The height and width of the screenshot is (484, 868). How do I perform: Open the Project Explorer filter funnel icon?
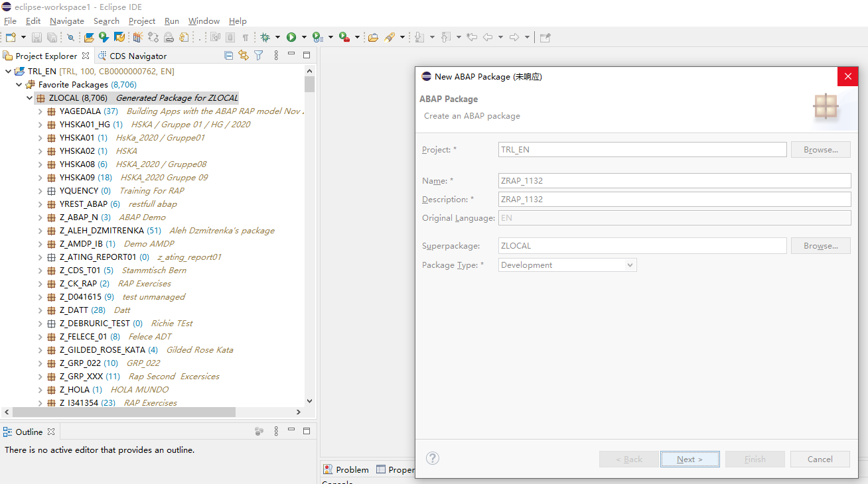pos(258,56)
